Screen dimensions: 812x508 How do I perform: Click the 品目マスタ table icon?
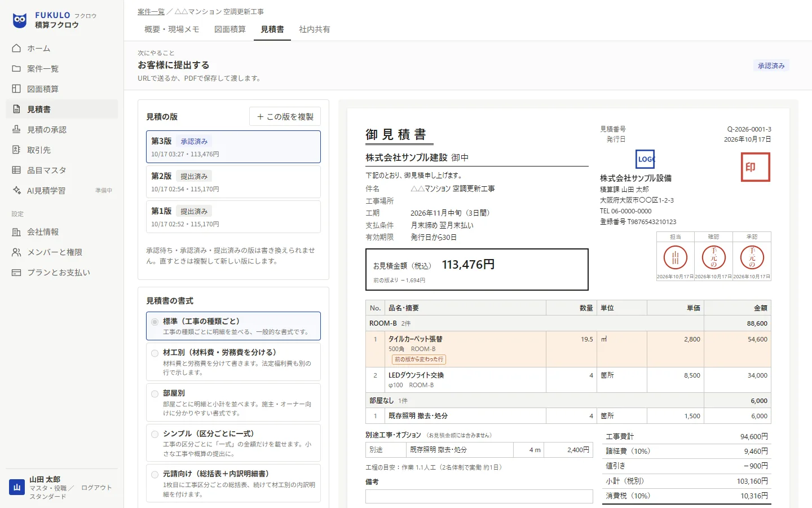tap(16, 170)
